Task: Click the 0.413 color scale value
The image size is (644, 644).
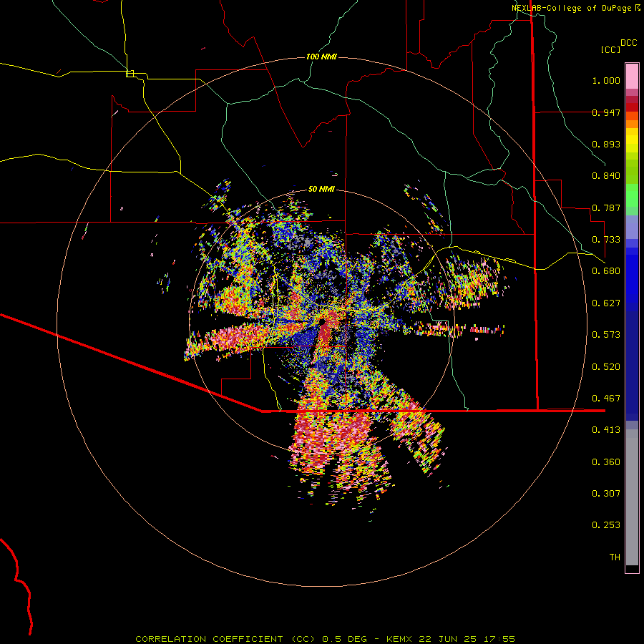Action: [606, 430]
